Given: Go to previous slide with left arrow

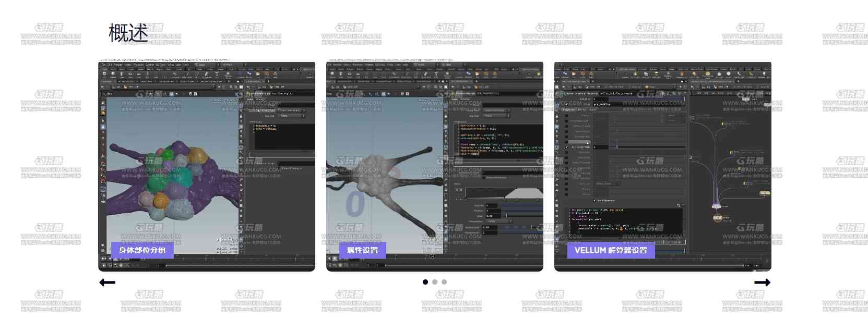Looking at the screenshot, I should pyautogui.click(x=107, y=283).
